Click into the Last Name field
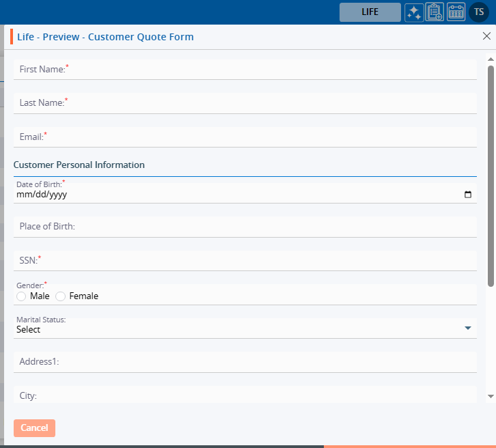The width and height of the screenshot is (496, 448). [x=245, y=103]
